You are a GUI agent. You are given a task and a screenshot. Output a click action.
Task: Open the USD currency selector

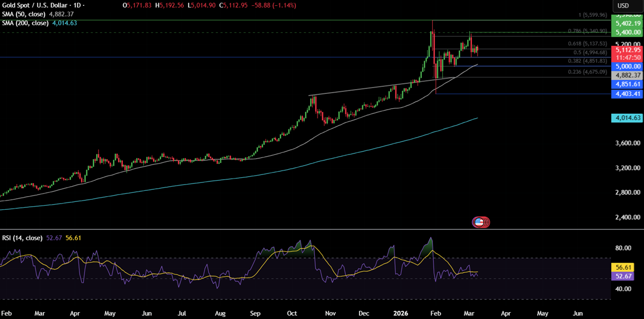click(x=623, y=5)
